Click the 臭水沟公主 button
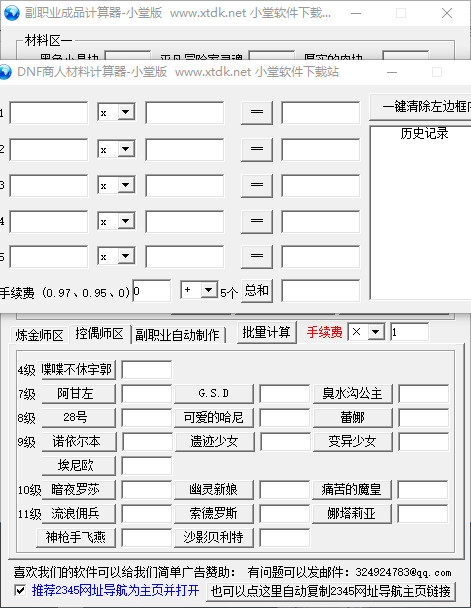Image resolution: width=471 pixels, height=608 pixels. click(x=353, y=394)
